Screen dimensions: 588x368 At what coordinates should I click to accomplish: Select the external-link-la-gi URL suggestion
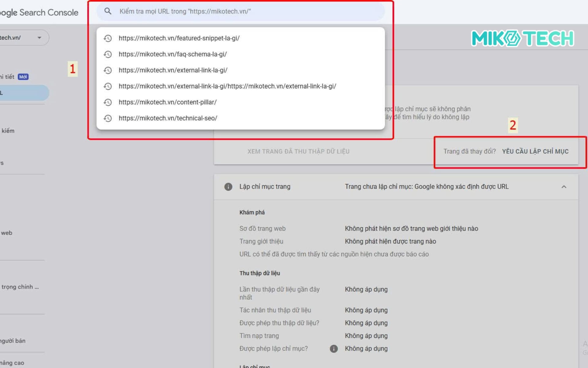pos(173,70)
